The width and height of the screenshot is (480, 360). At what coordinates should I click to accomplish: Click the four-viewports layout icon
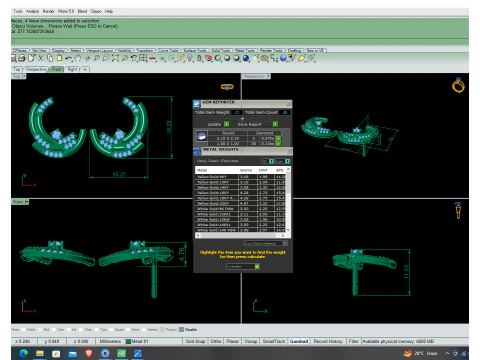pos(143,58)
